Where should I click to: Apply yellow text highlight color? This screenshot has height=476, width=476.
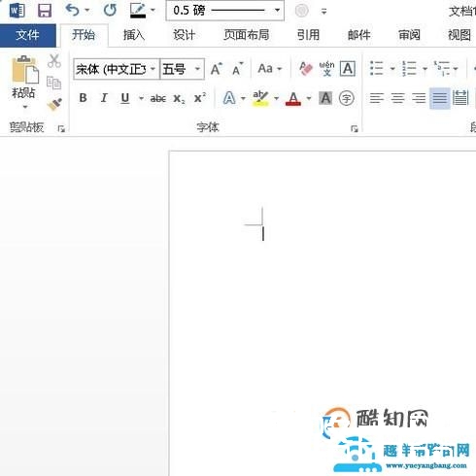coord(260,98)
